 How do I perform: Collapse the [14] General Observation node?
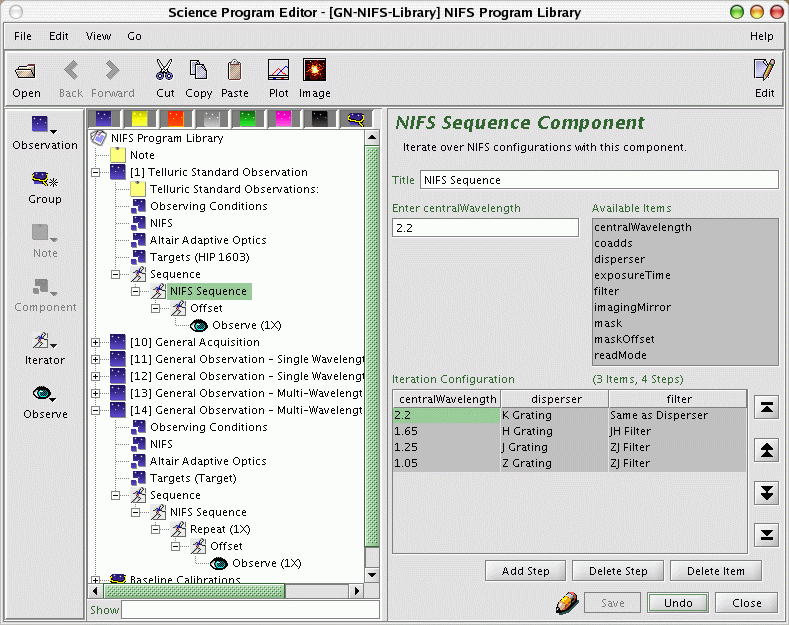[96, 410]
